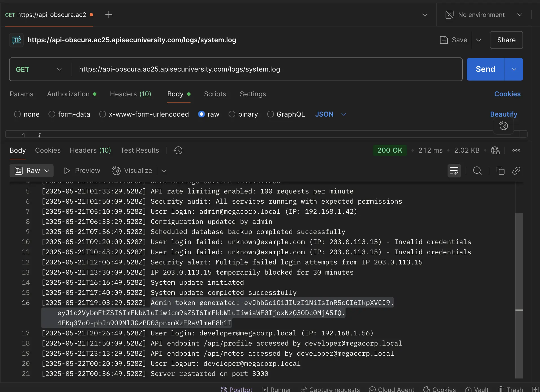Copy link to response icon

[x=516, y=171]
